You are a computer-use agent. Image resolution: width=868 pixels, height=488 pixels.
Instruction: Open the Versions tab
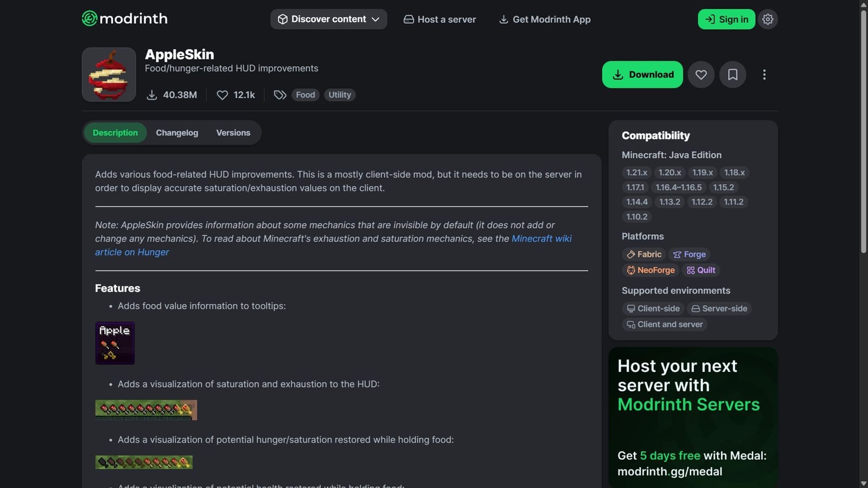point(233,132)
